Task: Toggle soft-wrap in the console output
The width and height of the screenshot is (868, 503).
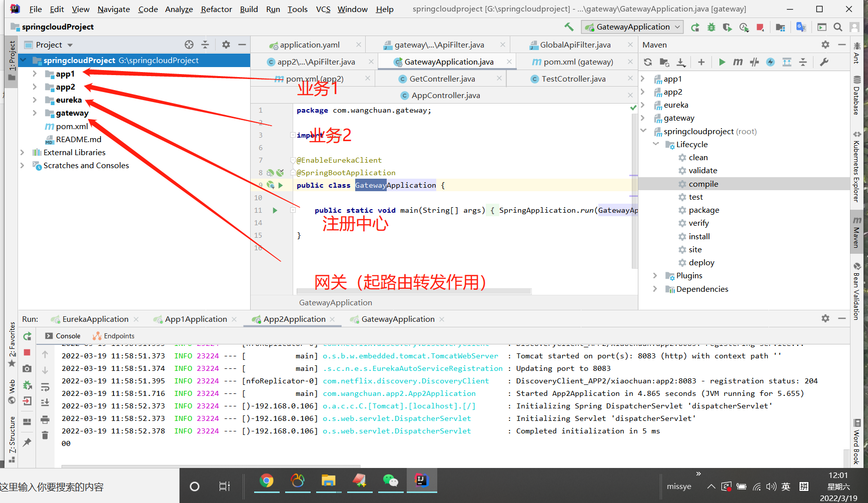Action: (x=45, y=387)
